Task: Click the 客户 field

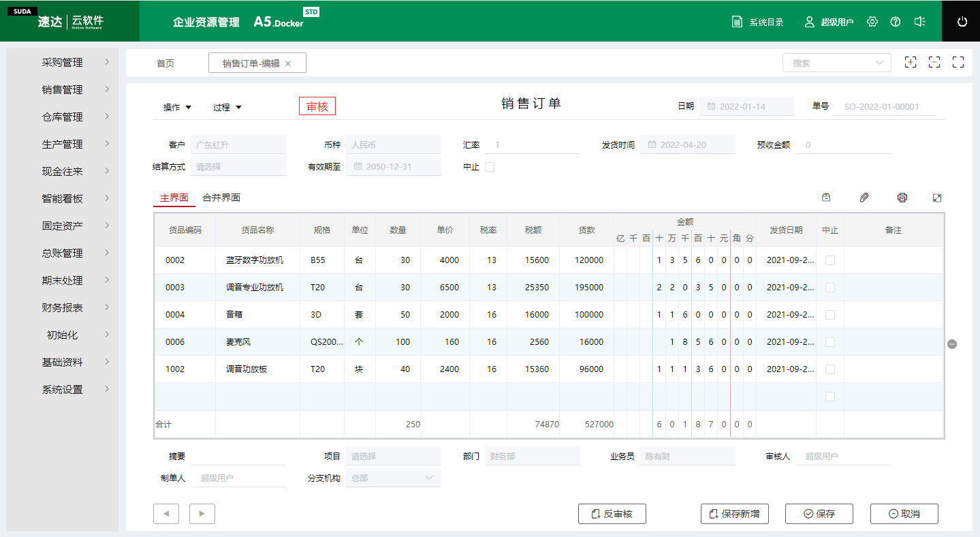Action: 238,144
